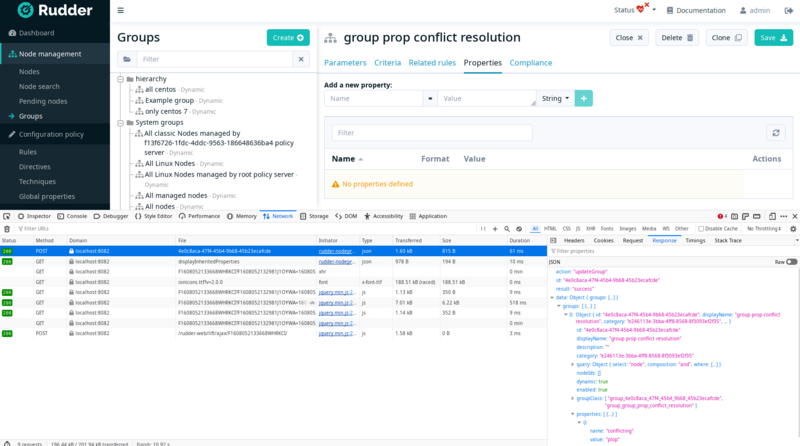
Task: Select 'only centos 7' group in the tree
Action: pyautogui.click(x=166, y=111)
